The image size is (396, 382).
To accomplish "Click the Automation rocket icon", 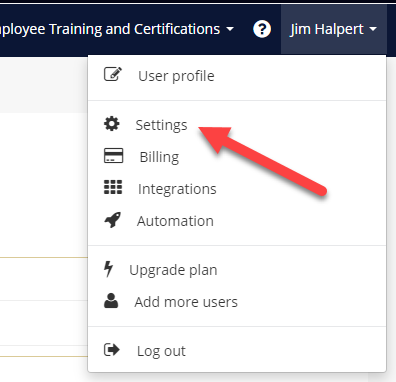I will point(113,220).
